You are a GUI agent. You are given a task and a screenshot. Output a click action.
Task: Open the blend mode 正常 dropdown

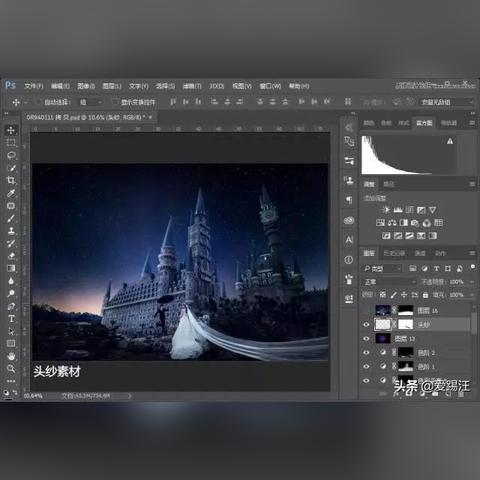tap(389, 282)
